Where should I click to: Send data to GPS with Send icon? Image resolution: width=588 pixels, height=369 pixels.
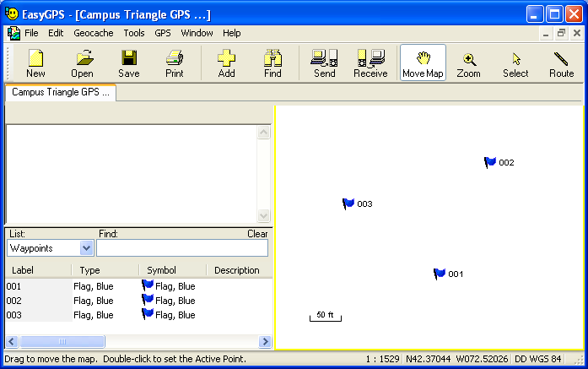pyautogui.click(x=324, y=63)
